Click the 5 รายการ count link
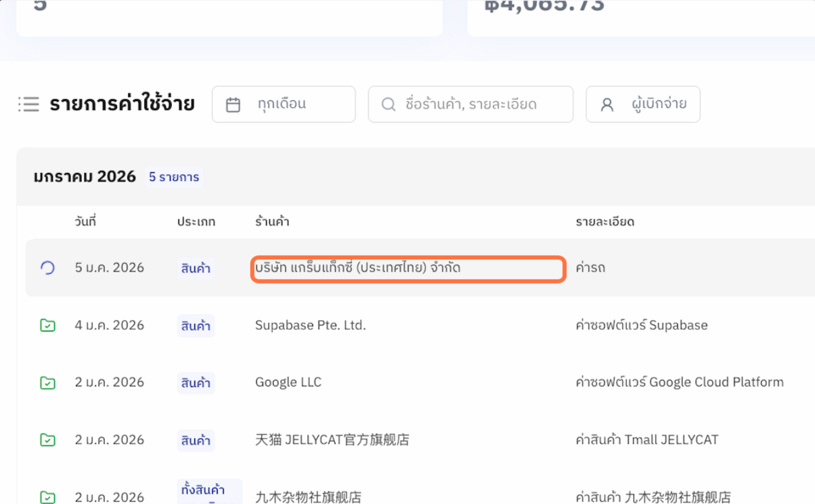 174,177
